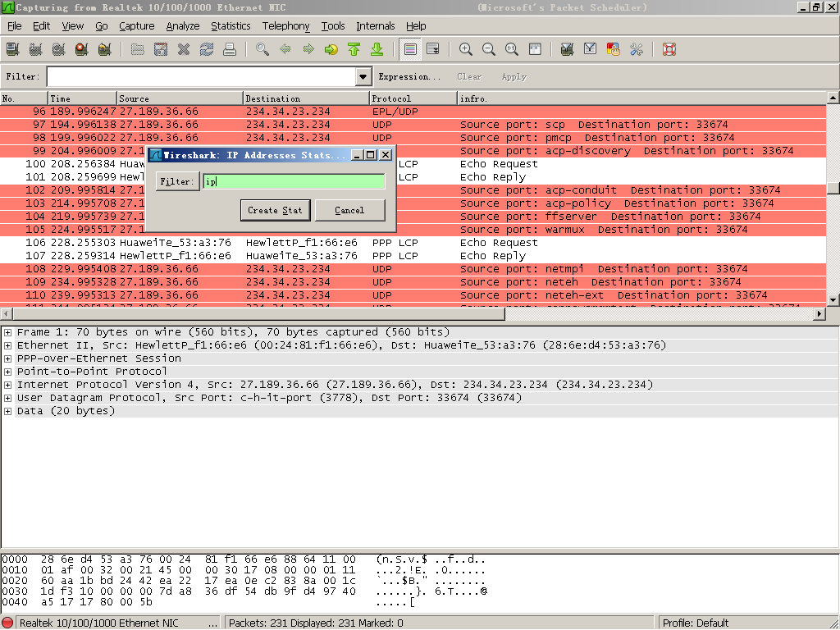Click the find packet magnifier icon
This screenshot has width=840, height=630.
(262, 49)
